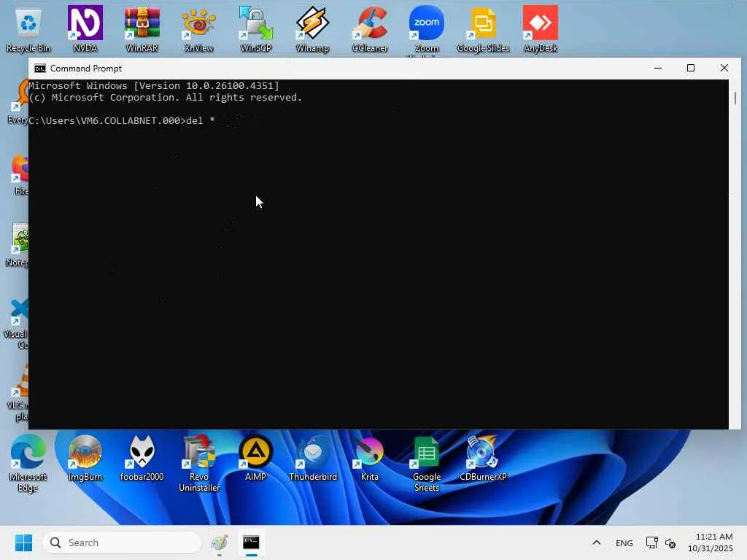The width and height of the screenshot is (747, 560).
Task: Click the Command Prompt vertical scrollbar thumb
Action: 735,98
